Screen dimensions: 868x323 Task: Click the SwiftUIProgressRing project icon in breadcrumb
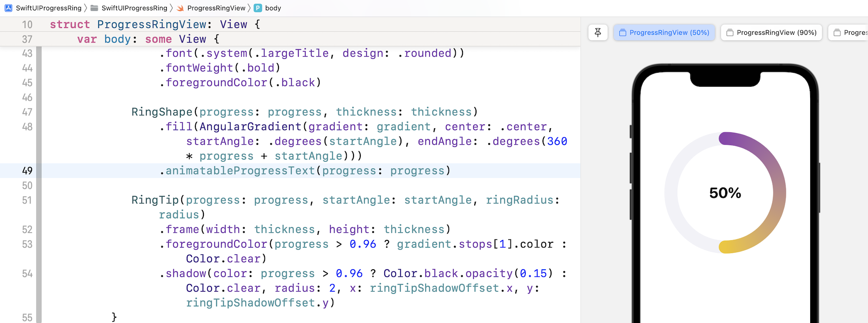tap(8, 8)
